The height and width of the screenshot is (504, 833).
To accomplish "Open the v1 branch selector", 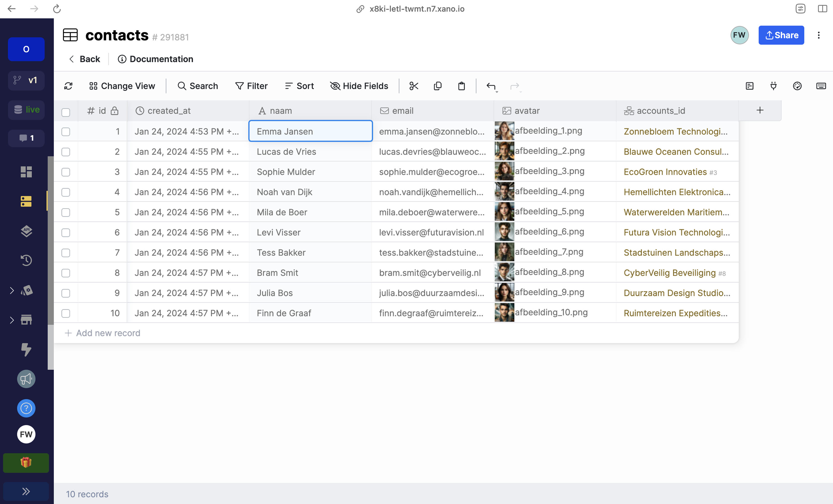I will (x=26, y=81).
